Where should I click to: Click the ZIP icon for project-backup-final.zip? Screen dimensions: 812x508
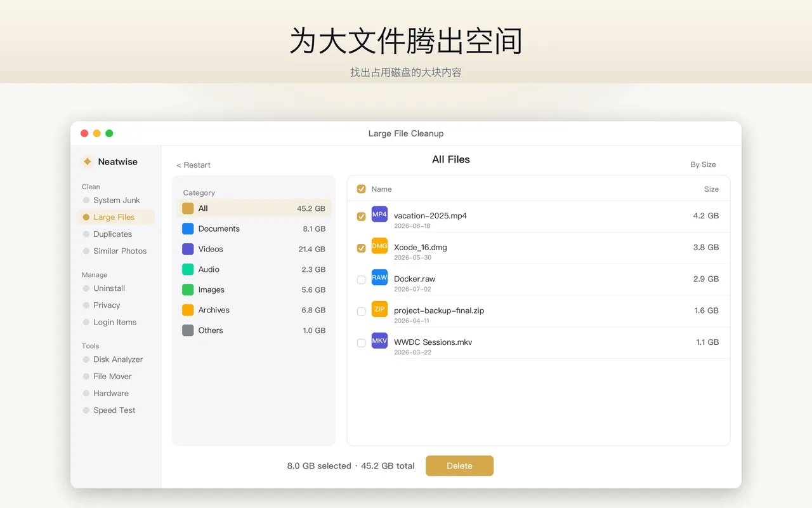(x=379, y=309)
